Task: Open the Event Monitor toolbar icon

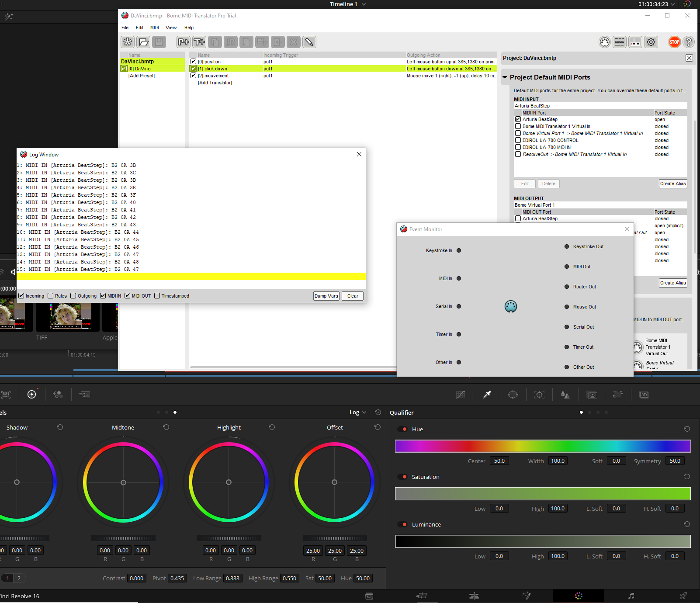Action: [x=635, y=42]
